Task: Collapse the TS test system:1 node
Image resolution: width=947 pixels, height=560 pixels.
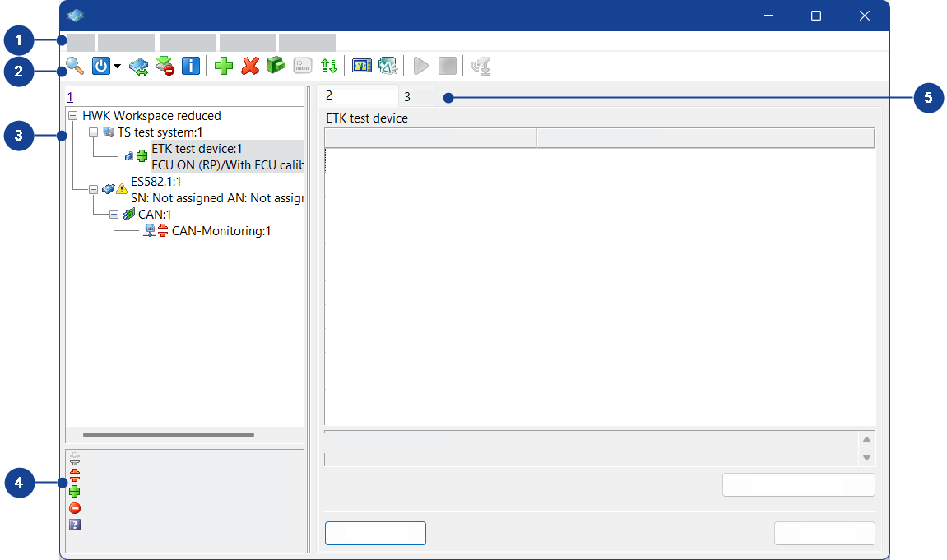Action: point(93,132)
